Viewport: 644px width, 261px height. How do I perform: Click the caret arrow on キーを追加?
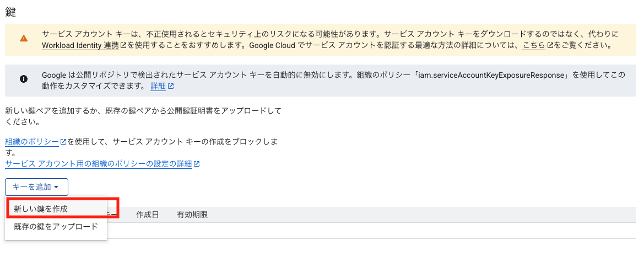[57, 188]
